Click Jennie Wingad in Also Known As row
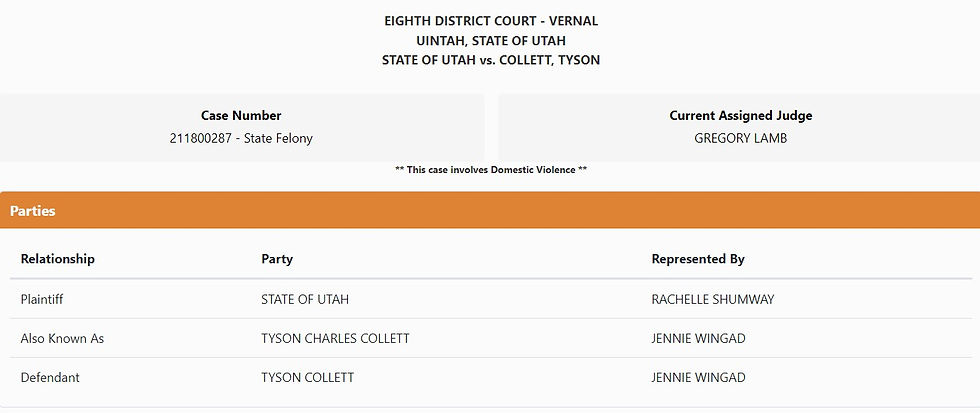Image resolution: width=980 pixels, height=413 pixels. coord(697,339)
